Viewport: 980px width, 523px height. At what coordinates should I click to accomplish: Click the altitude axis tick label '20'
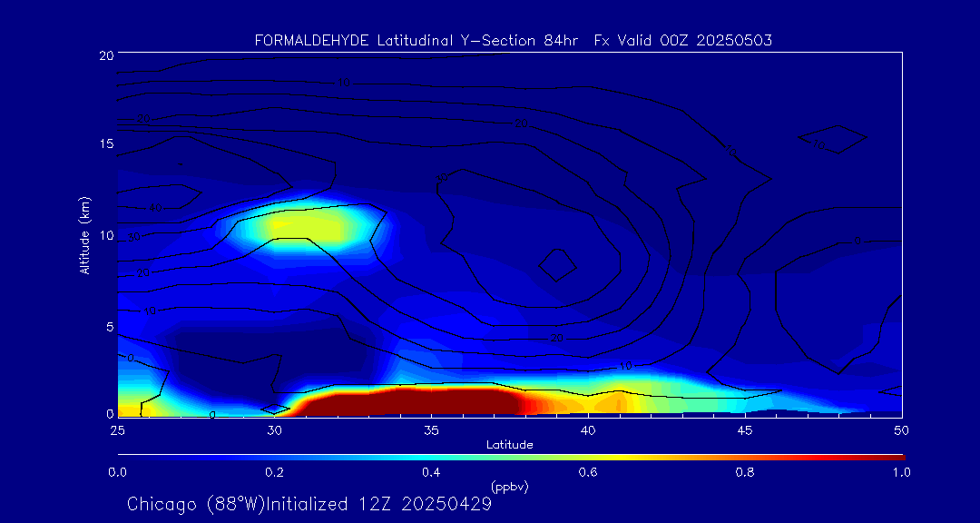coord(105,54)
